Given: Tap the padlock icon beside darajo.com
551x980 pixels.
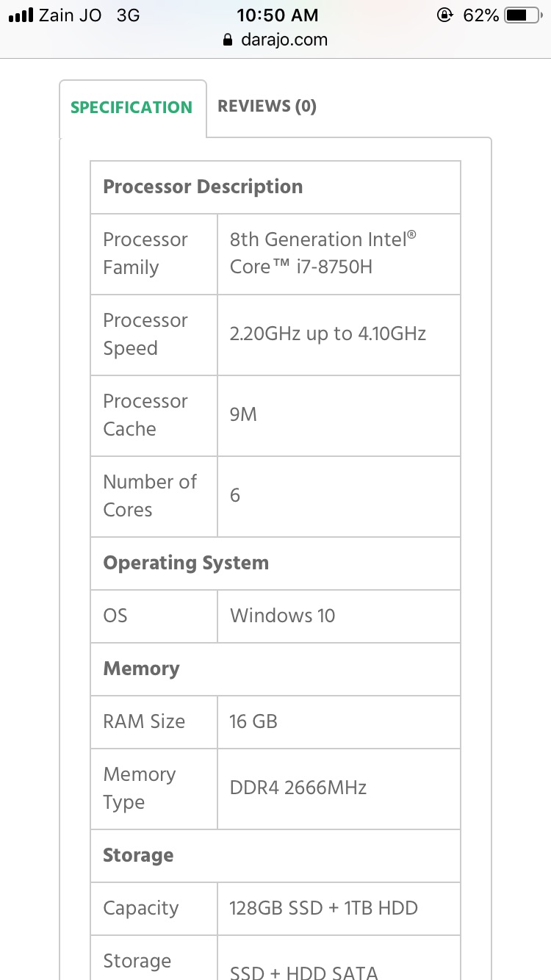Looking at the screenshot, I should coord(228,40).
